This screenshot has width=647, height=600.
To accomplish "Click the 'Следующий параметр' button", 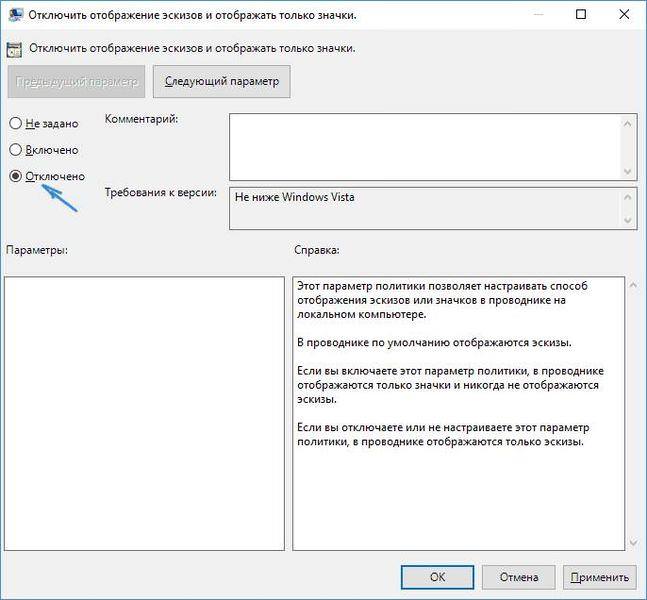I will pos(222,81).
